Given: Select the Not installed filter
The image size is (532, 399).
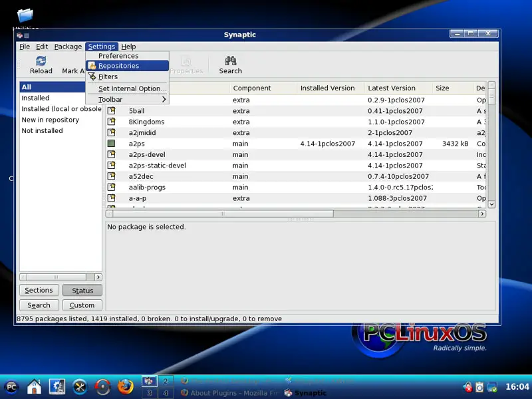Looking at the screenshot, I should click(42, 130).
